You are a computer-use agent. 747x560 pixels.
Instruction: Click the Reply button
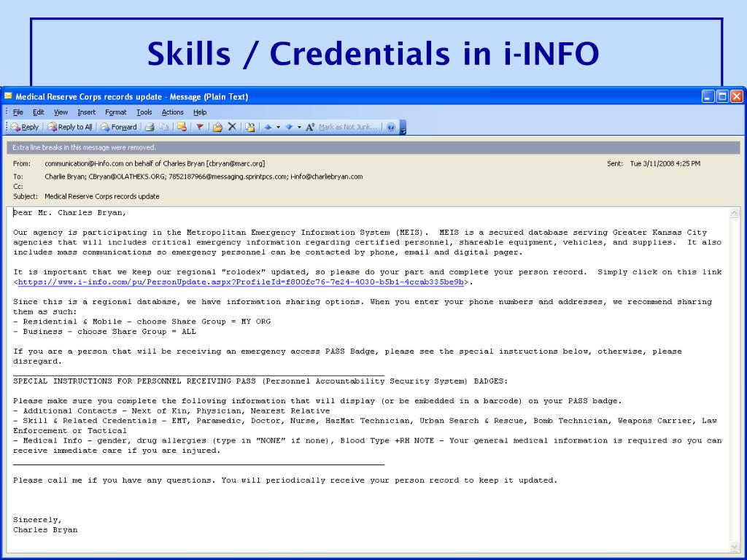[x=25, y=127]
